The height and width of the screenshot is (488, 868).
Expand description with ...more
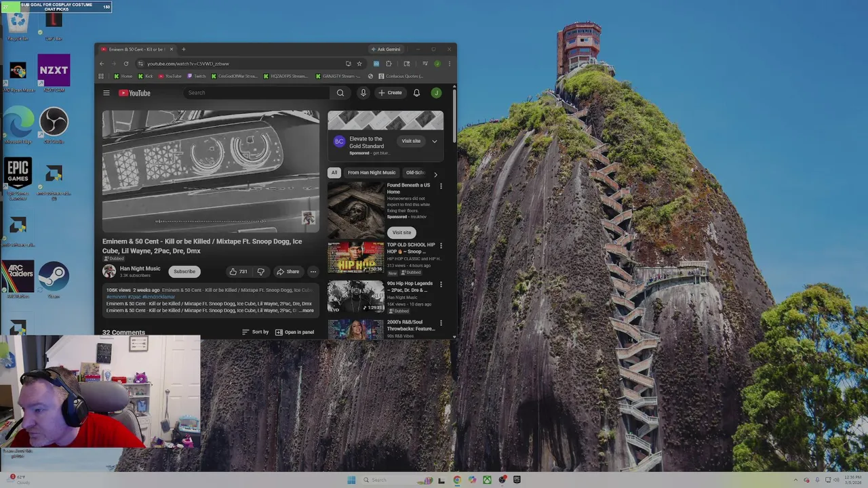306,310
